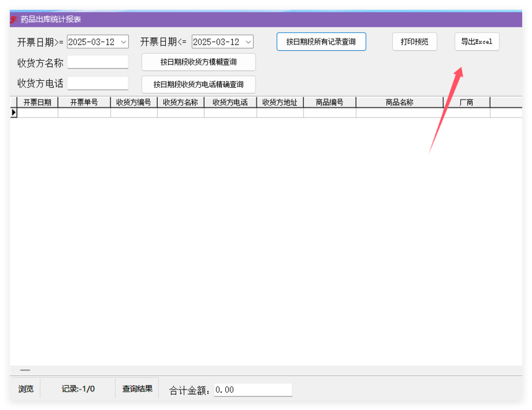
Task: Click the 收货方编号 column header
Action: click(x=134, y=103)
